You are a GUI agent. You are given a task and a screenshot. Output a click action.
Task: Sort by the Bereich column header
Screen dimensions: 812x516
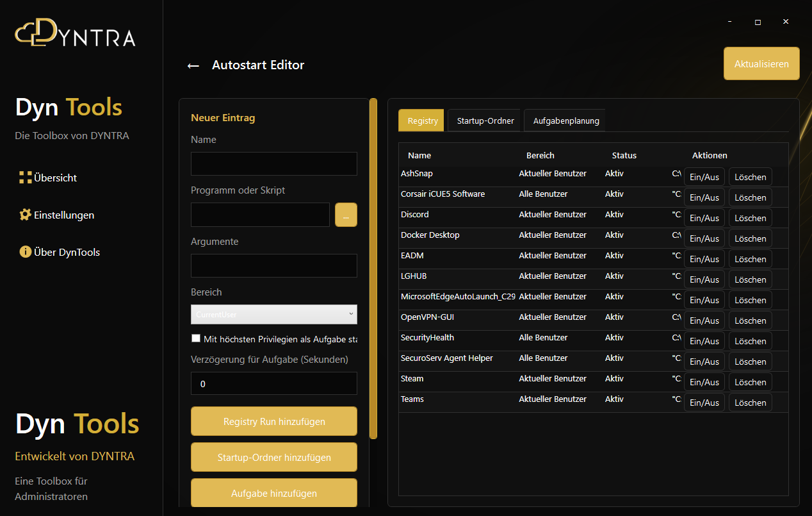click(x=540, y=155)
